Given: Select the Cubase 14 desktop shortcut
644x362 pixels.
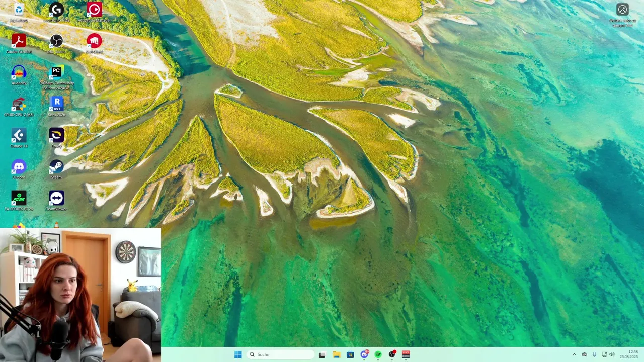Looking at the screenshot, I should (x=19, y=138).
